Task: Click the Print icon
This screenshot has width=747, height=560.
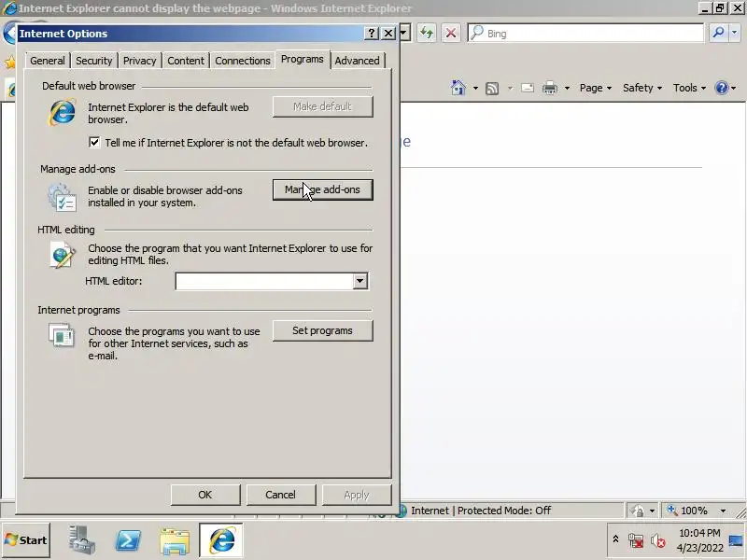Action: pos(550,88)
